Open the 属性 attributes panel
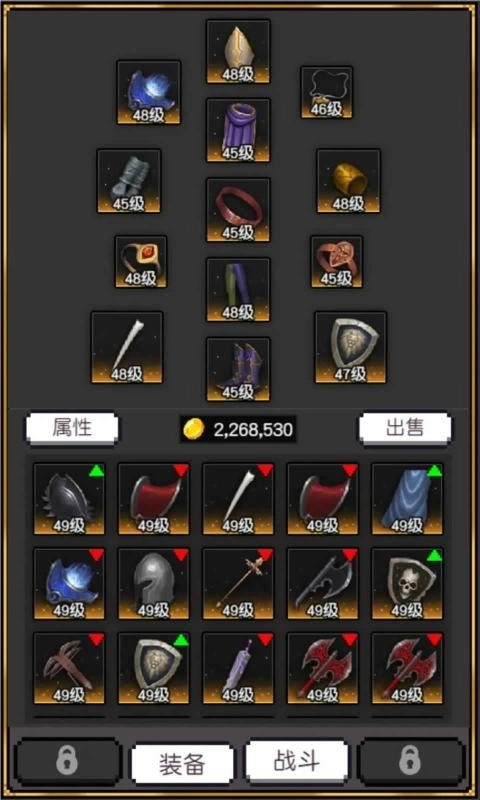This screenshot has height=800, width=480. tap(72, 428)
